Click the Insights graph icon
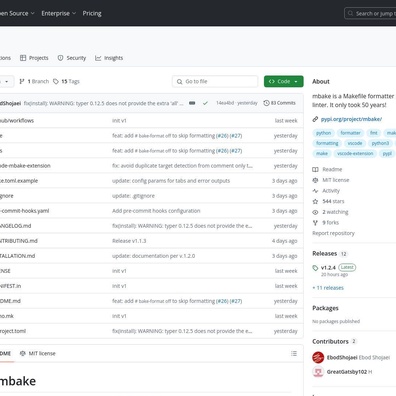Image resolution: width=396 pixels, height=396 pixels. click(x=98, y=58)
